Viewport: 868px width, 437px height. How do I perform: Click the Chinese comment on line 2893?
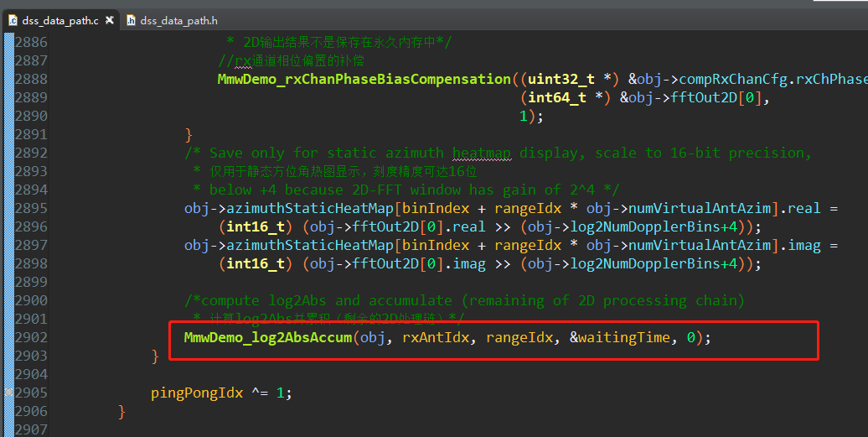coord(344,171)
